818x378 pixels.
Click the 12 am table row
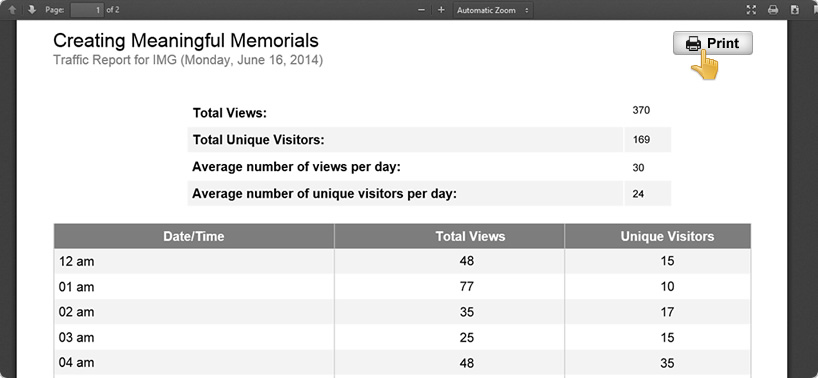(402, 261)
